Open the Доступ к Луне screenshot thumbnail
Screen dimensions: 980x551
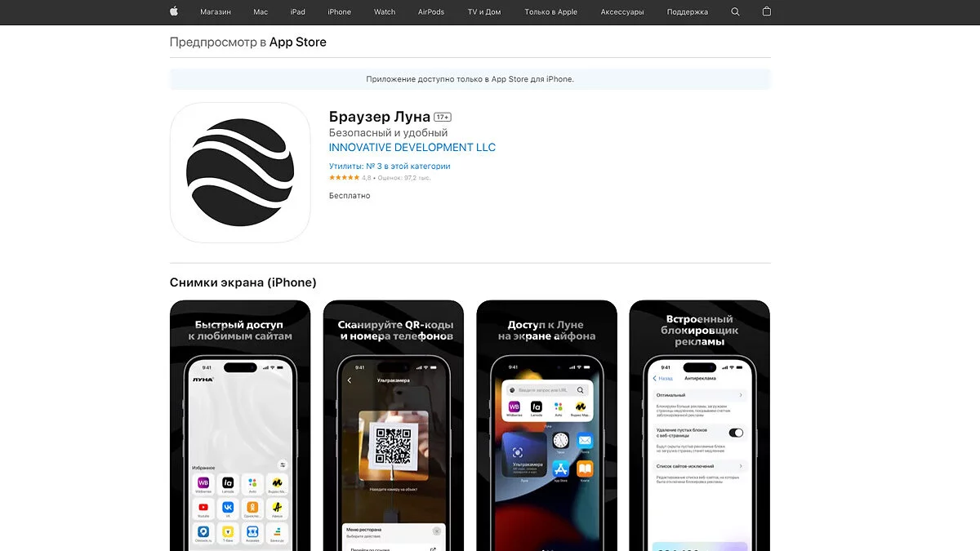pos(547,425)
